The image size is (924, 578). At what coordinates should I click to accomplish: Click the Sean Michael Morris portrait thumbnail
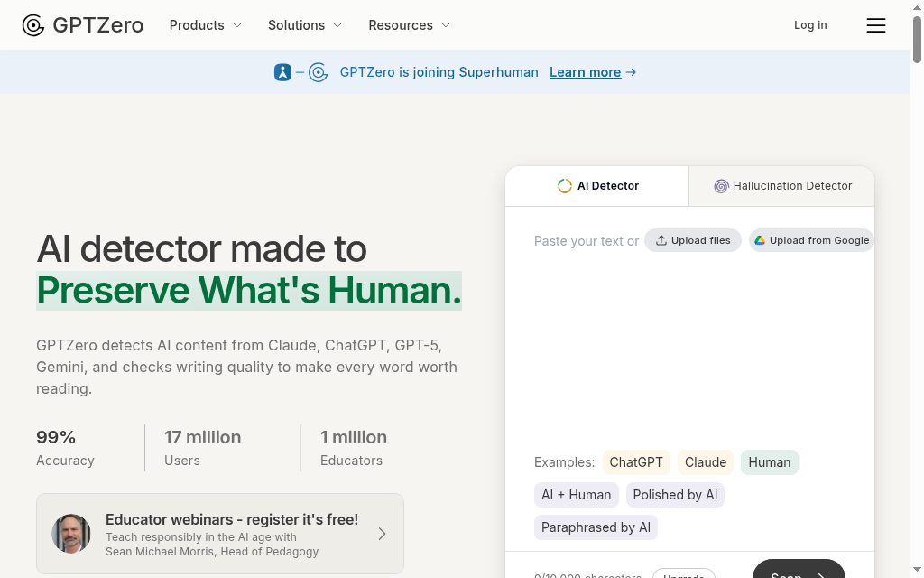click(71, 534)
